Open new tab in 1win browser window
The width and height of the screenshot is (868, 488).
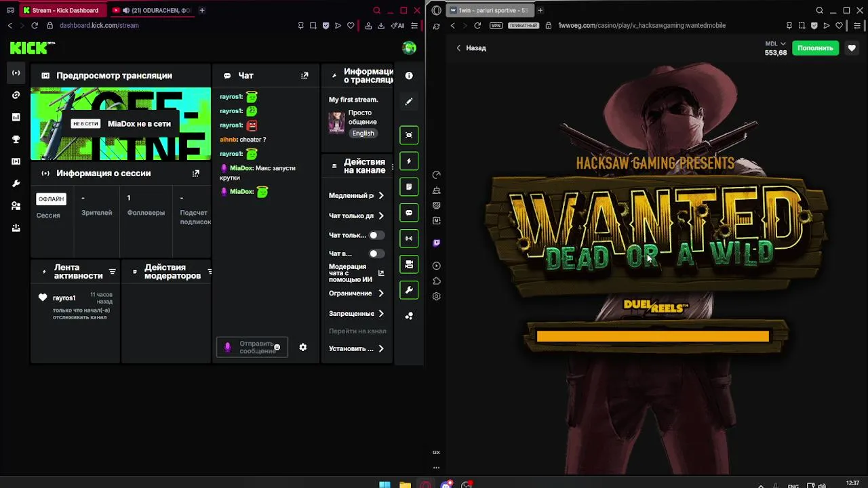(x=540, y=10)
